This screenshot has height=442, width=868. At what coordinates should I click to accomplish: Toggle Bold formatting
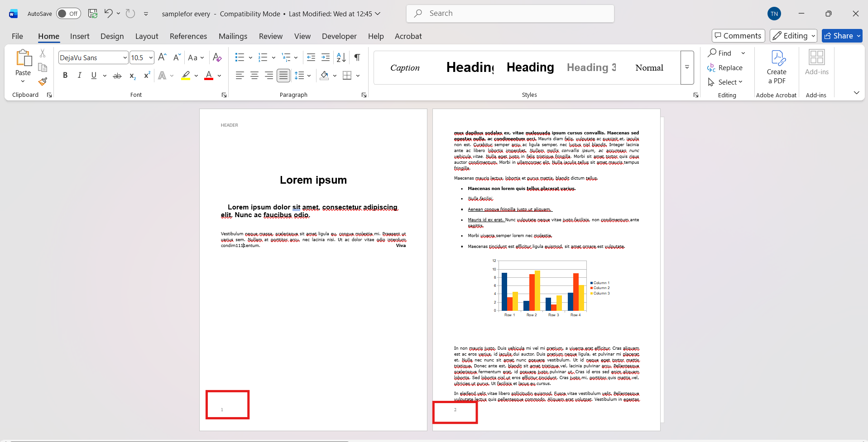[x=65, y=76]
